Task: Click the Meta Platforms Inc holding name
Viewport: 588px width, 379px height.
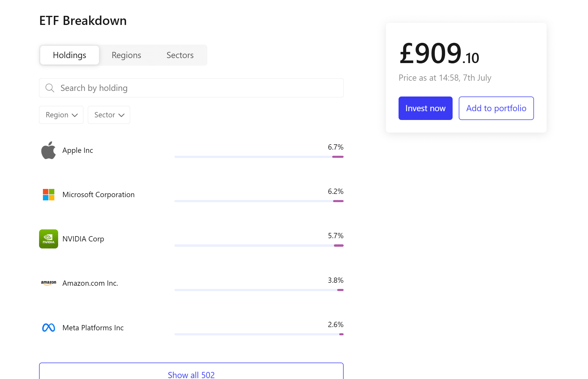Action: 93,327
